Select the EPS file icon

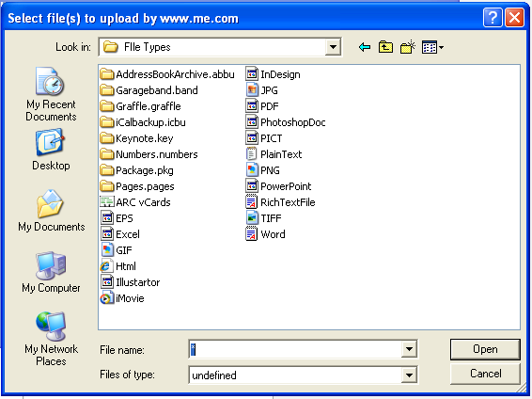(107, 218)
